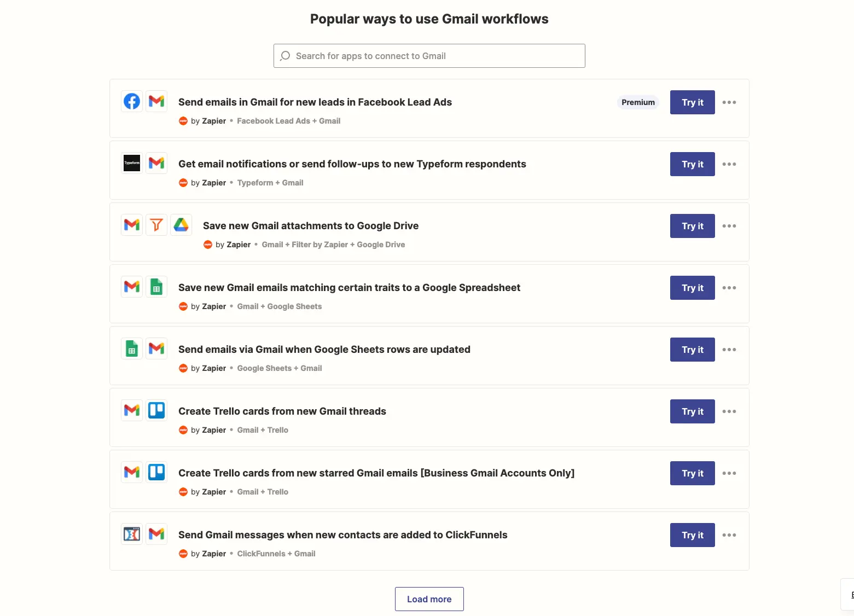Focus the Search for apps to connect field
The width and height of the screenshot is (854, 616).
pos(429,56)
